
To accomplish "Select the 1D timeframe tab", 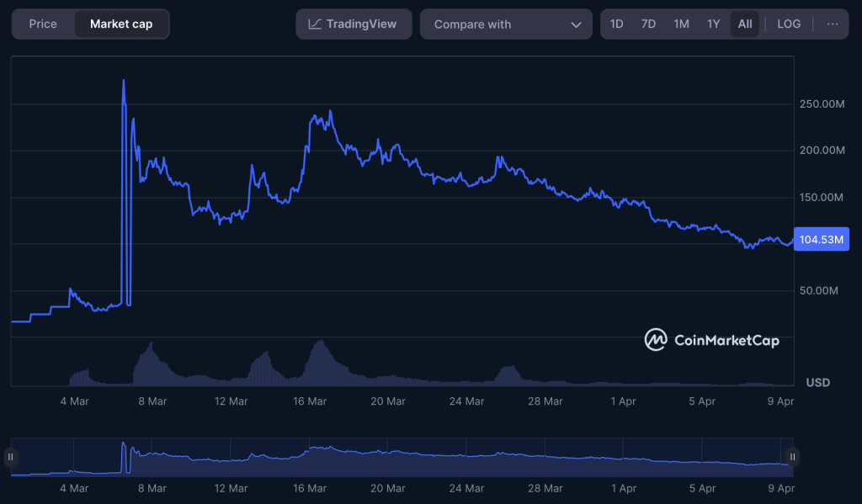I will click(616, 24).
